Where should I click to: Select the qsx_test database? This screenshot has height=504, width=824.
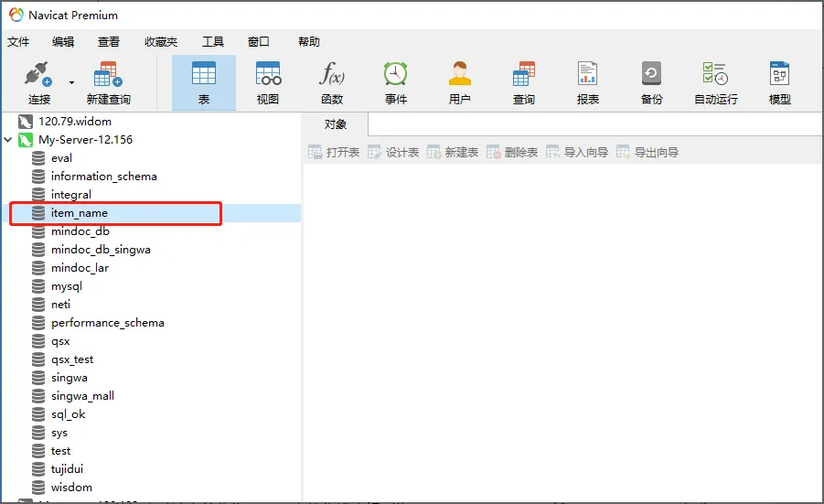coord(72,359)
